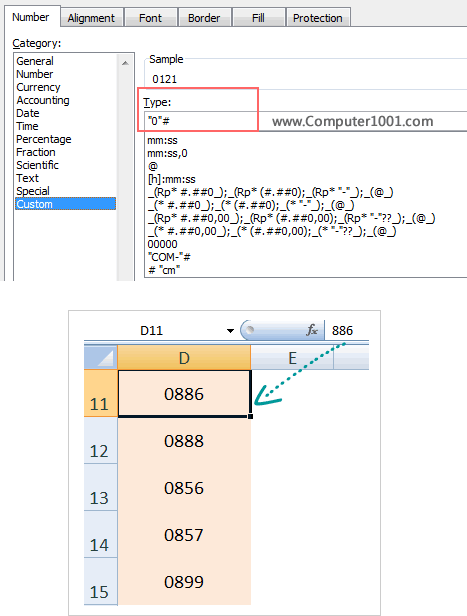The height and width of the screenshot is (616, 467).
Task: Choose the [h]:mm:ss format code
Action: pyautogui.click(x=172, y=180)
